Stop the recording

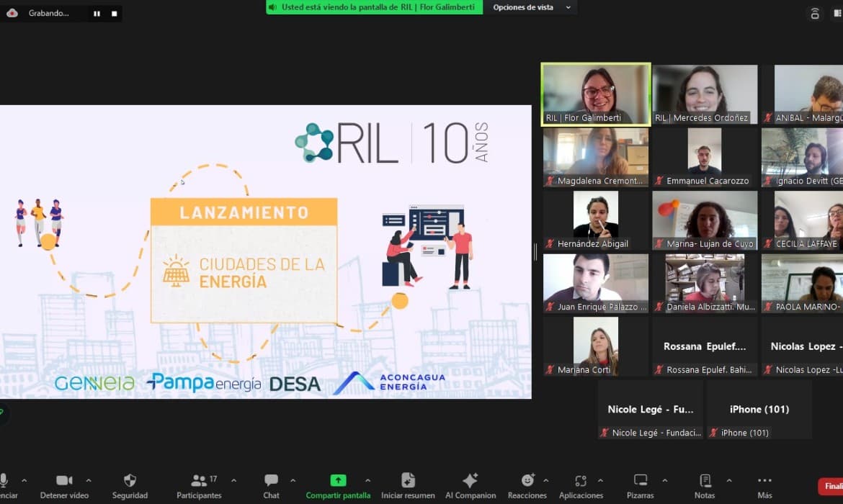[x=114, y=13]
